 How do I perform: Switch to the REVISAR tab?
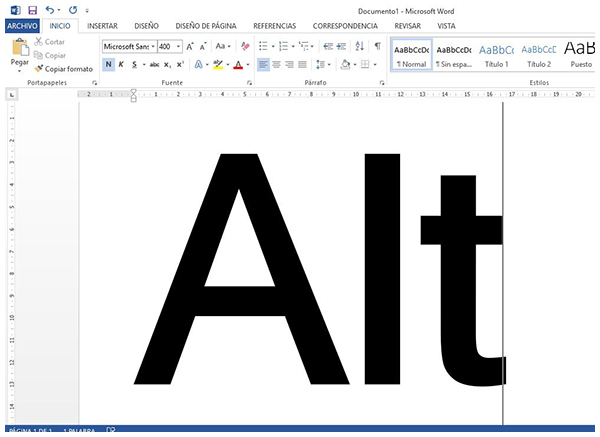408,26
